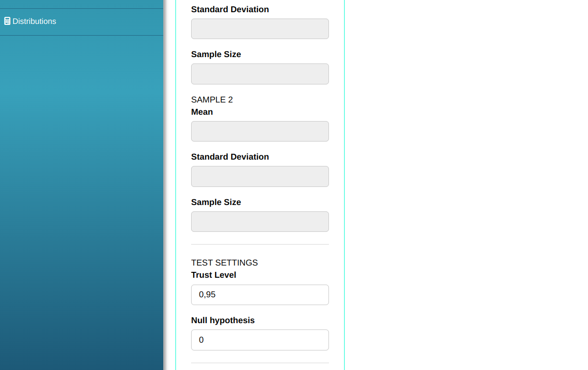Click Sample 2's Standard Deviation label
The image size is (588, 370).
[230, 157]
